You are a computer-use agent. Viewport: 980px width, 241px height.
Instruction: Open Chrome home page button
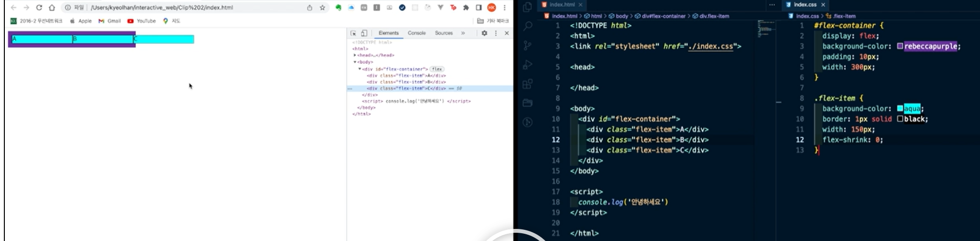point(52,8)
